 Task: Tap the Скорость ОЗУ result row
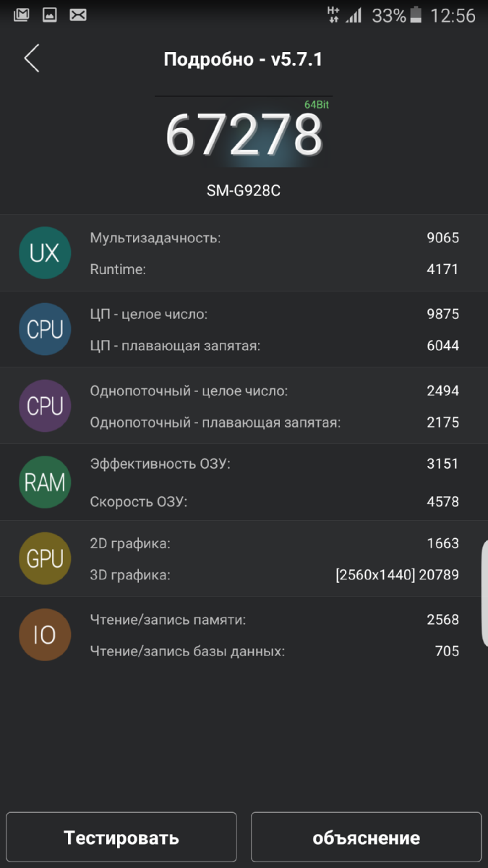275,501
